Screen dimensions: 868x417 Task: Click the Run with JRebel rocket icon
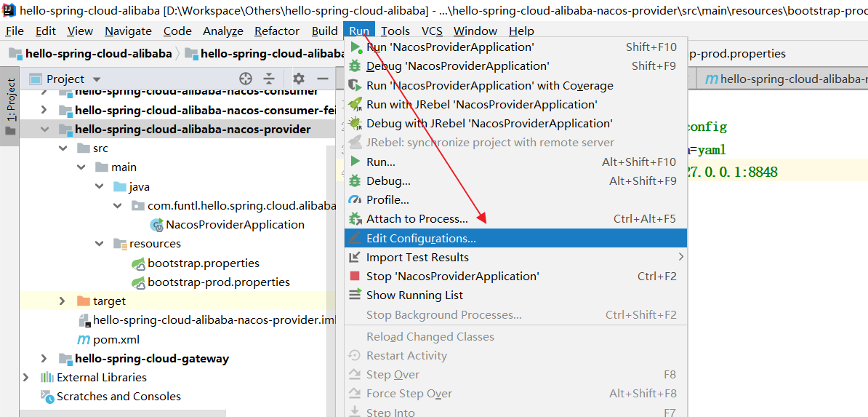355,104
